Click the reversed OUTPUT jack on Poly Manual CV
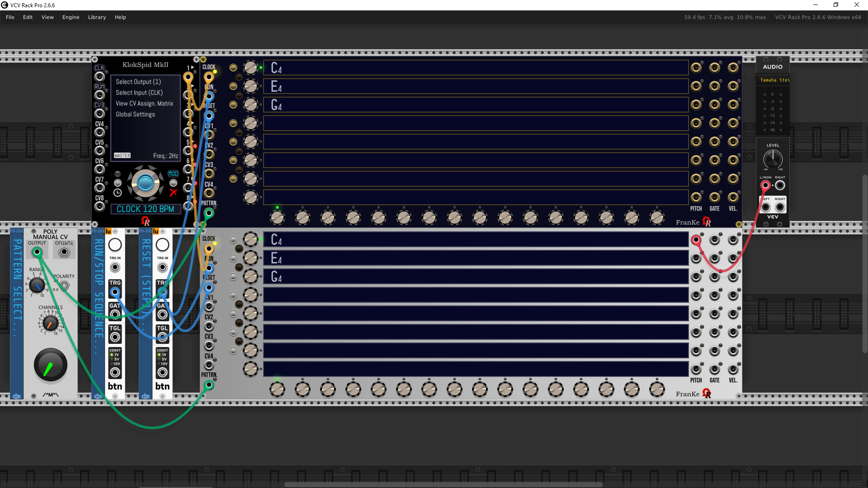The width and height of the screenshot is (868, 488). click(64, 252)
